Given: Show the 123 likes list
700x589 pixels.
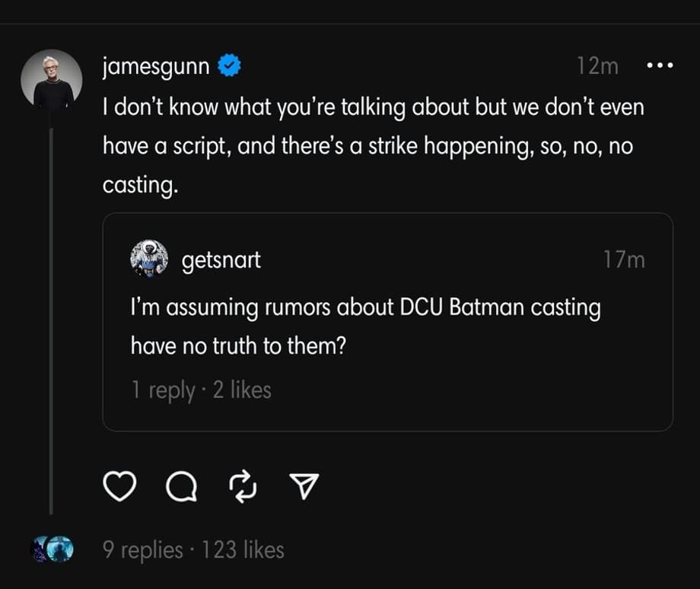Looking at the screenshot, I should pyautogui.click(x=243, y=549).
